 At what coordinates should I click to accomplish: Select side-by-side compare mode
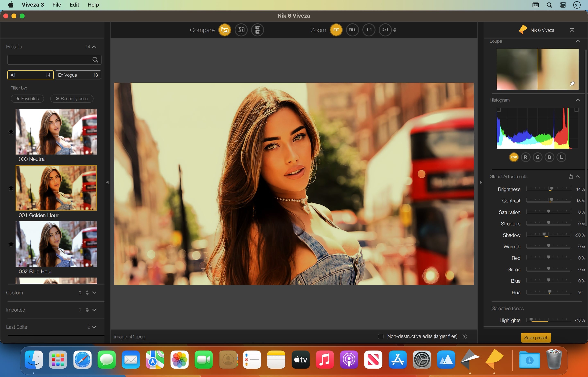coord(257,30)
